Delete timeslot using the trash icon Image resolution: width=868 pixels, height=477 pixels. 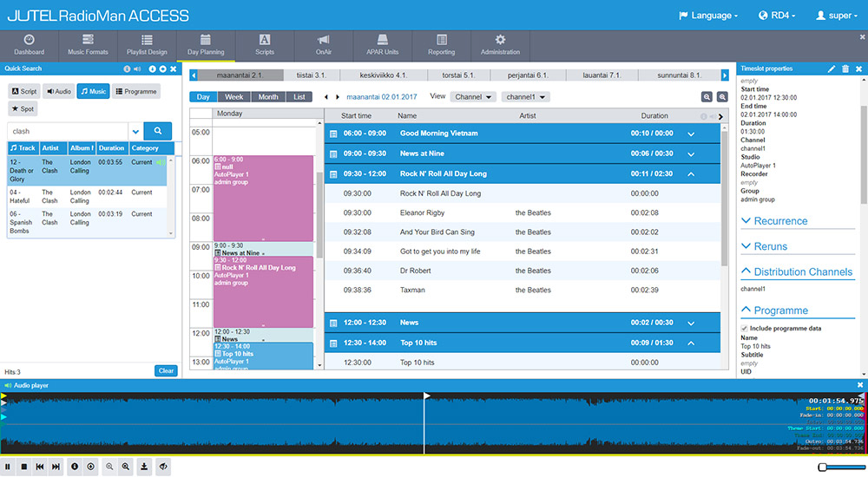coord(845,69)
